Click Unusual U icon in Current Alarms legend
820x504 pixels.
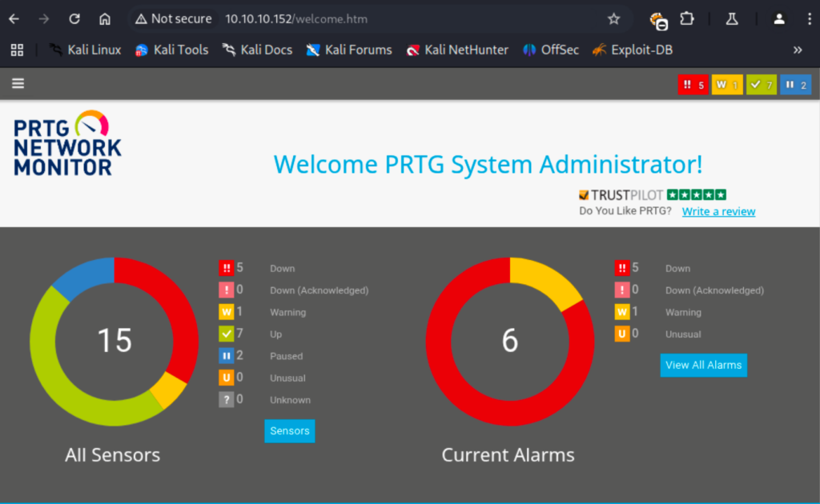(621, 334)
